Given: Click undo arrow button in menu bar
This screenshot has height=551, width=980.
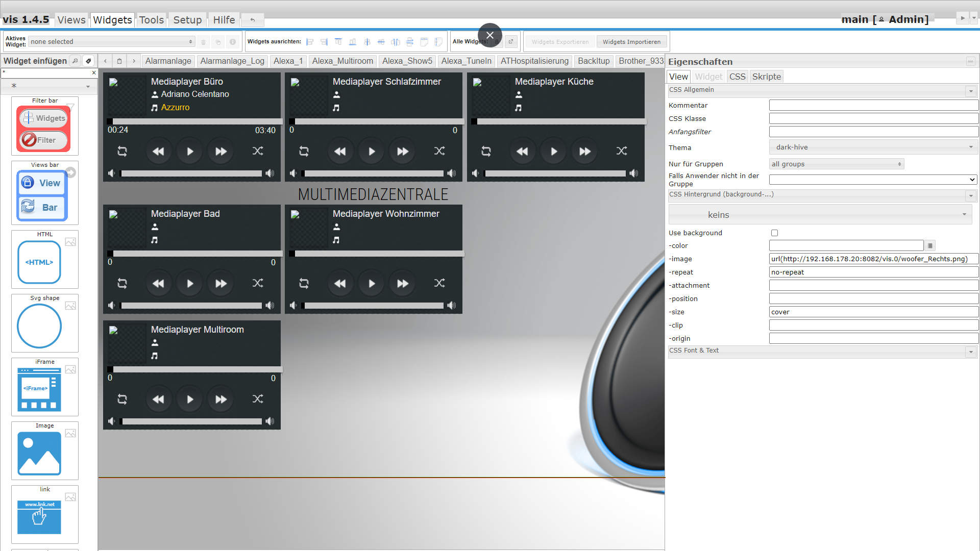Looking at the screenshot, I should 252,20.
